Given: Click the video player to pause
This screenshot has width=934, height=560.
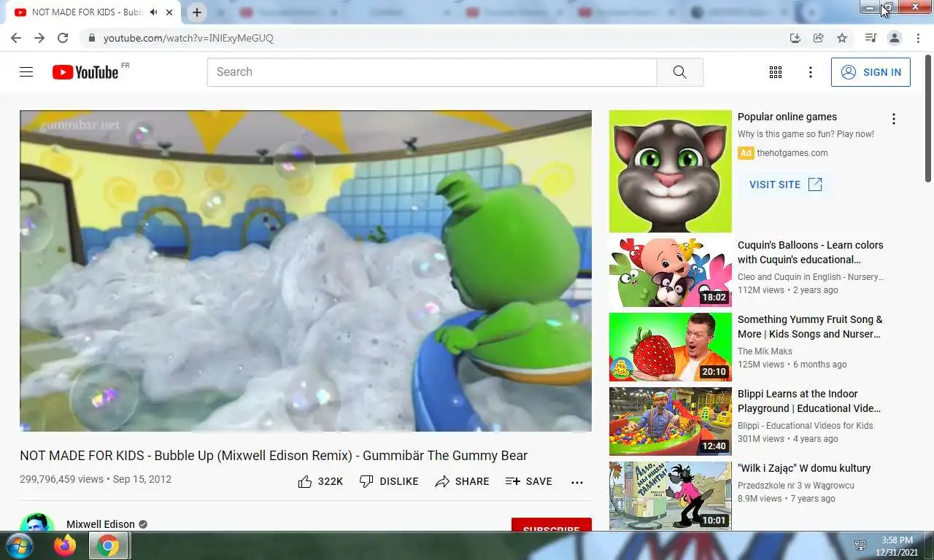Looking at the screenshot, I should tap(306, 271).
